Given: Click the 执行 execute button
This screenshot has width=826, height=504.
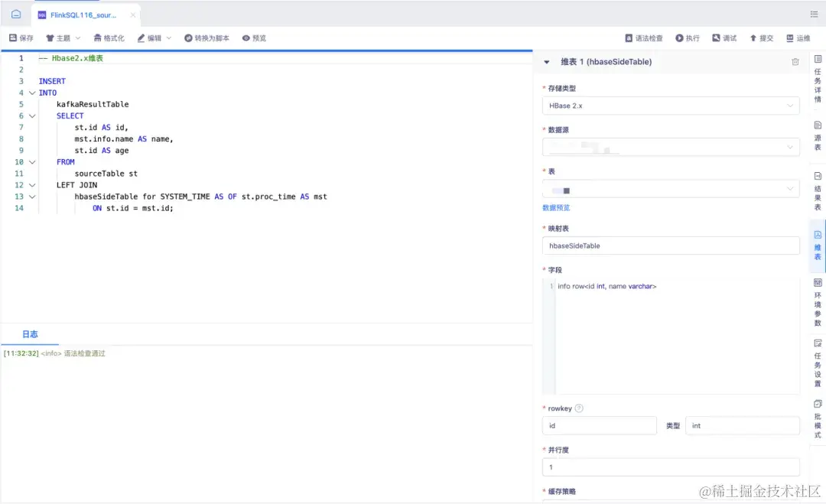Looking at the screenshot, I should click(x=688, y=38).
